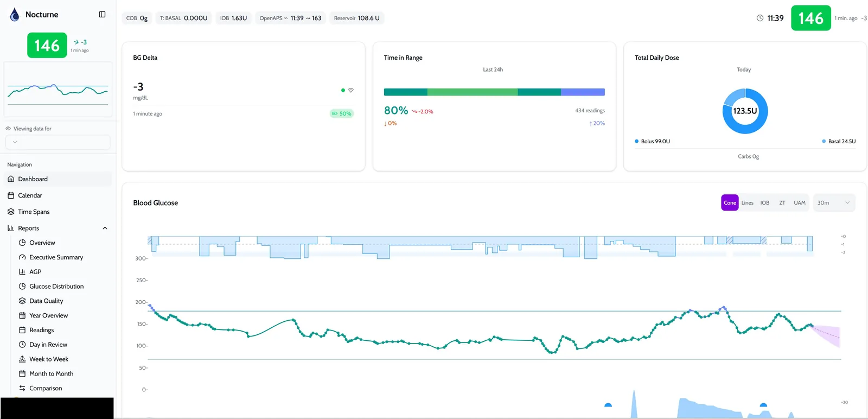Click the Executive Summary gauge icon
This screenshot has height=419, width=868.
[22, 257]
